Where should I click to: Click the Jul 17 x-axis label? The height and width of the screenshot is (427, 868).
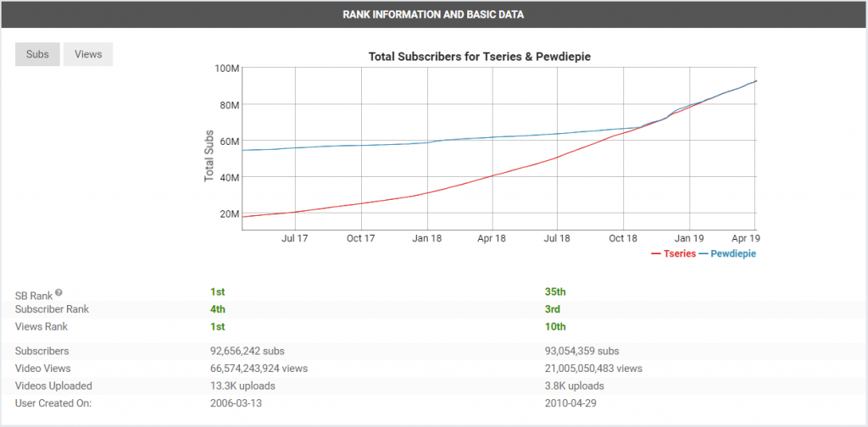[x=295, y=238]
